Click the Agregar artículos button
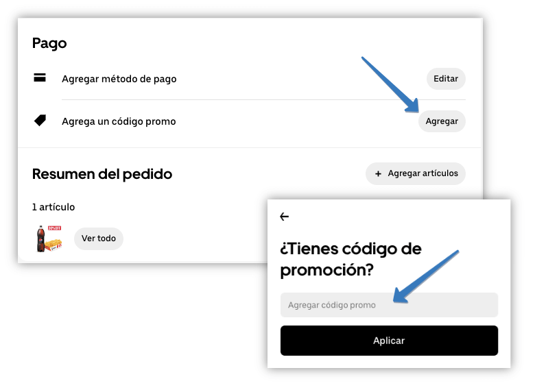 point(415,173)
